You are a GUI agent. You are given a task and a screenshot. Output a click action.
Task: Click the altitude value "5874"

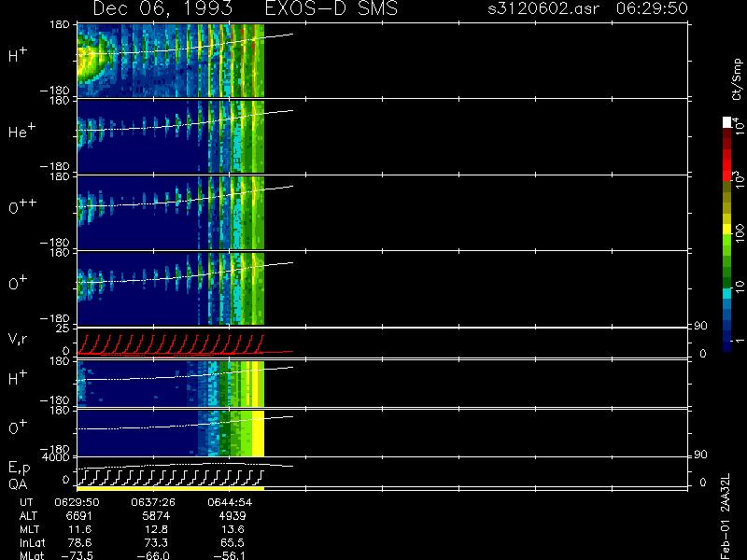pos(156,516)
